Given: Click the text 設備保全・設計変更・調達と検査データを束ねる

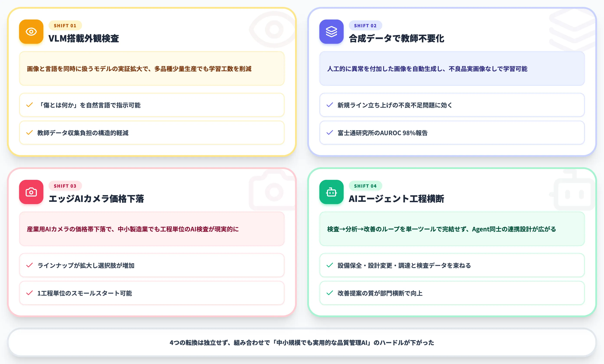Looking at the screenshot, I should [x=404, y=266].
